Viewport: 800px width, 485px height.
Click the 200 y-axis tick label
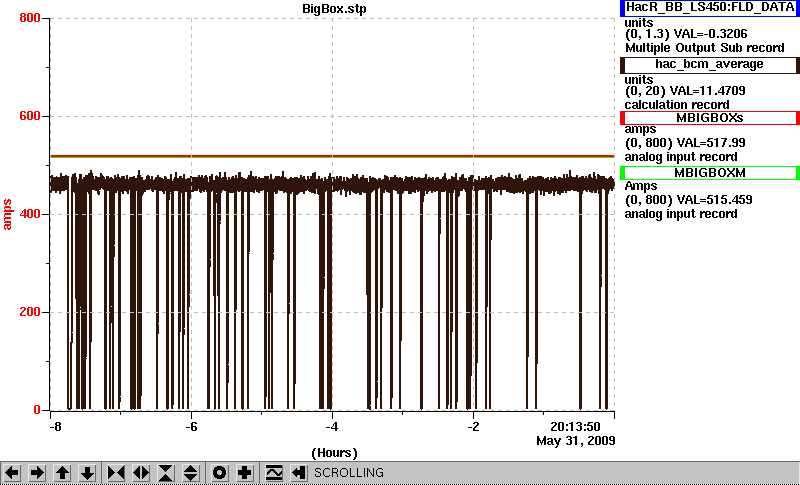[30, 312]
